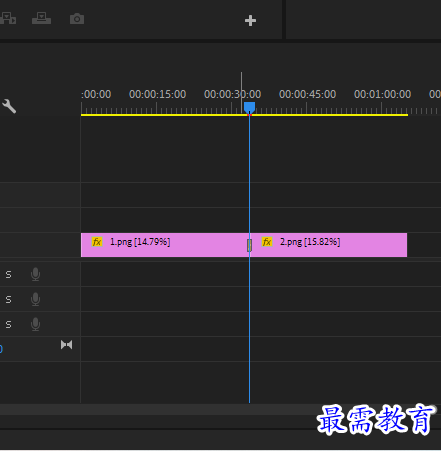This screenshot has height=451, width=441.
Task: Open the Button Editor plus icon
Action: (x=250, y=21)
